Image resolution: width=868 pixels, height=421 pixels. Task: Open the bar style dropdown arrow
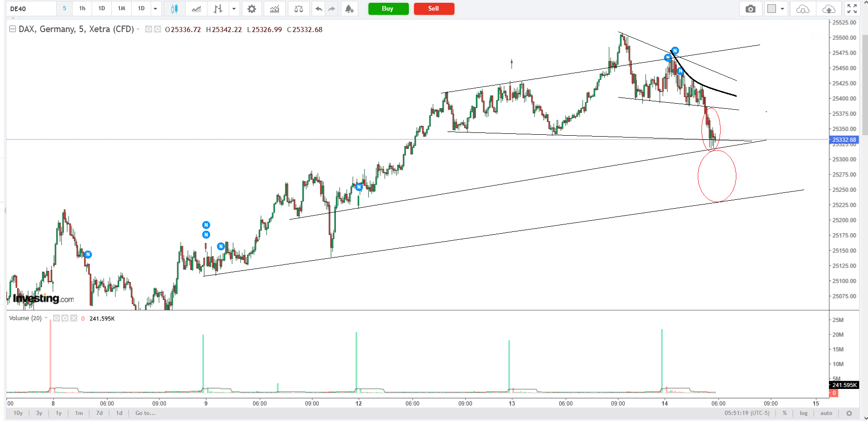[234, 9]
